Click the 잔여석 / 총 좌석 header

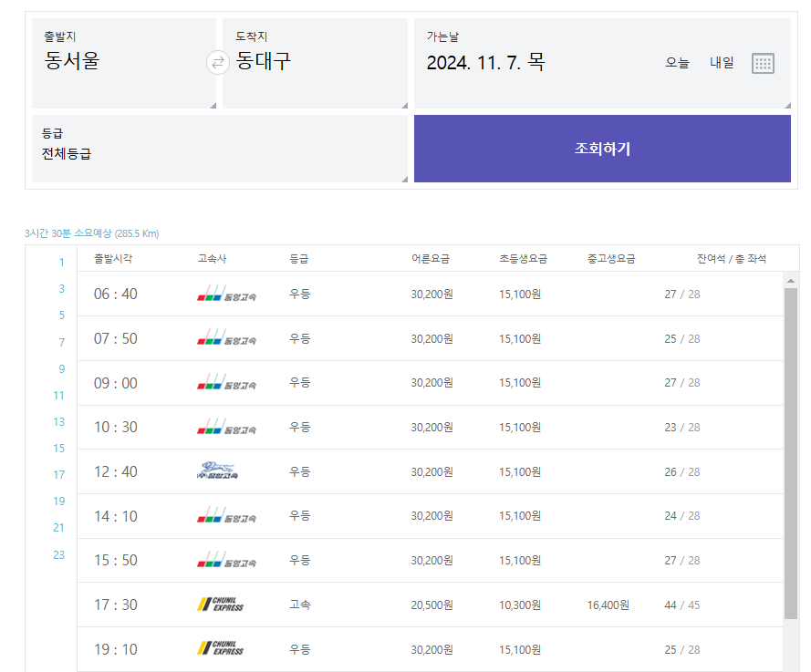click(x=732, y=258)
